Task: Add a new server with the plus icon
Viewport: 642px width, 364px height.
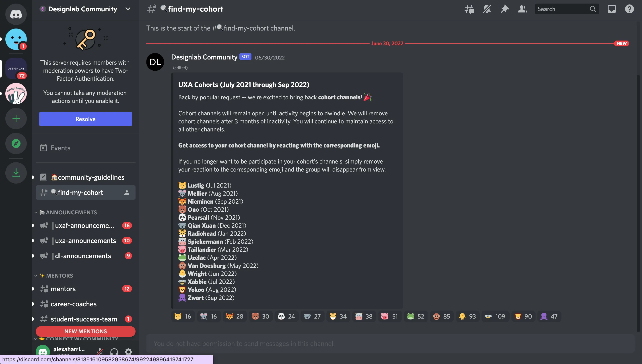Action: click(16, 119)
